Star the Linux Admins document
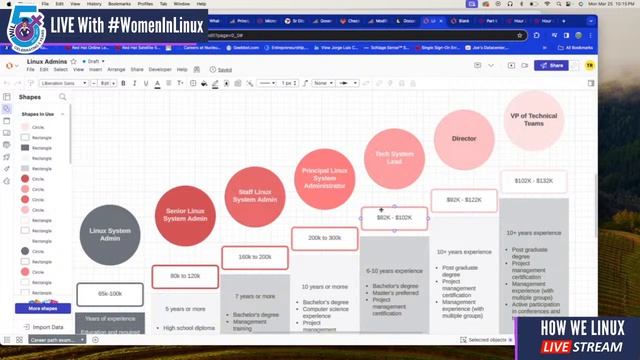This screenshot has height=360, width=640. point(73,62)
